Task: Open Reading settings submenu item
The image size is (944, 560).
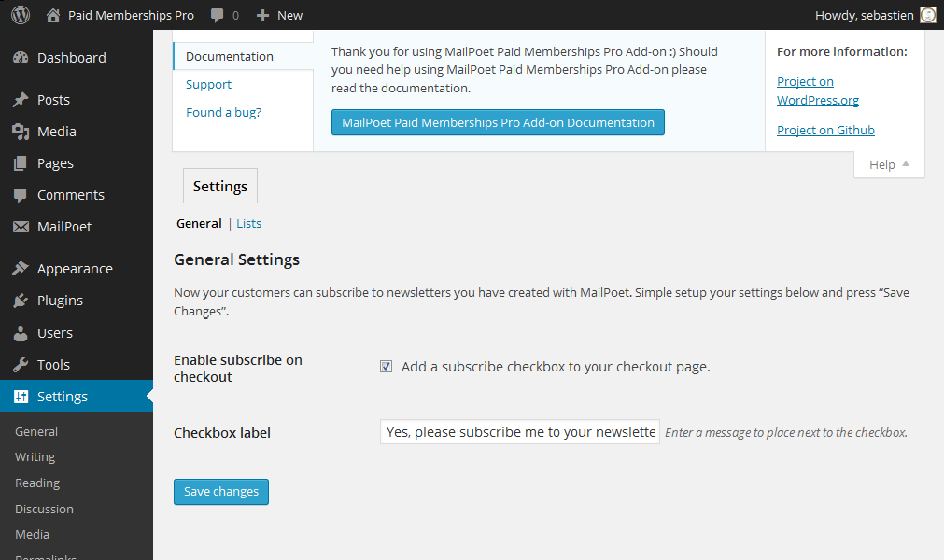Action: tap(37, 483)
